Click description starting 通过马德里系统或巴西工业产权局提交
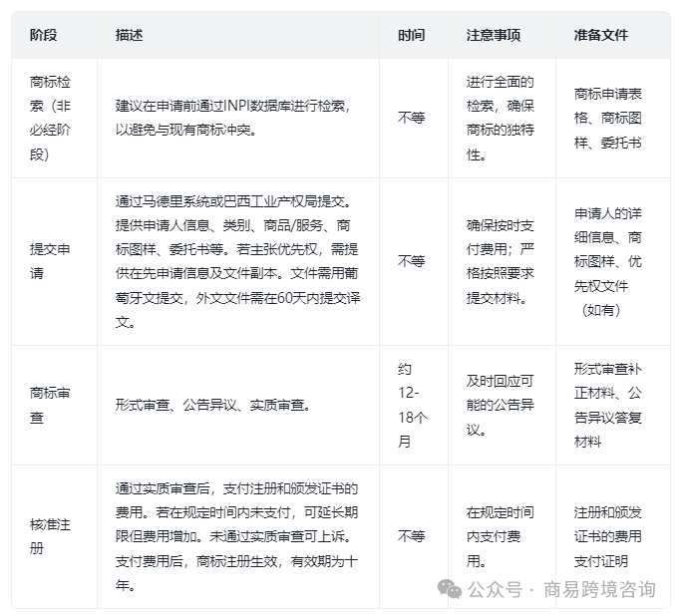This screenshot has height=616, width=677. (237, 261)
